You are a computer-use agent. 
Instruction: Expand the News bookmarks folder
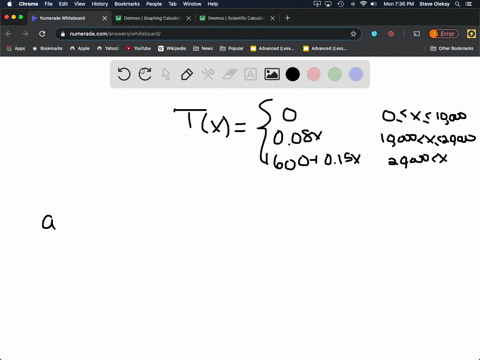pos(203,48)
